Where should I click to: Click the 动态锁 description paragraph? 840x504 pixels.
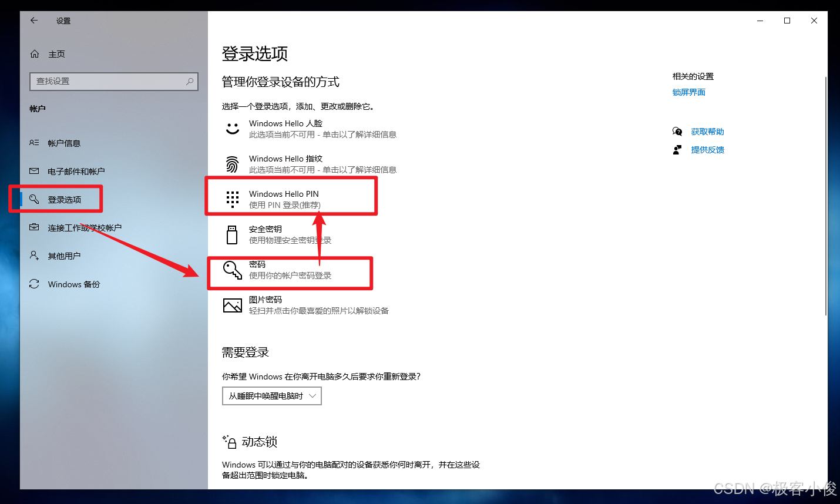(351, 470)
